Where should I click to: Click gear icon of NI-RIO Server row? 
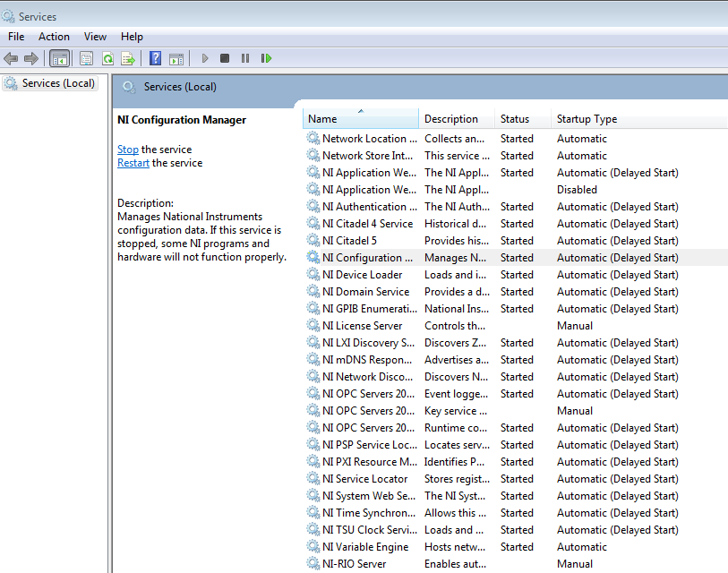tap(313, 564)
